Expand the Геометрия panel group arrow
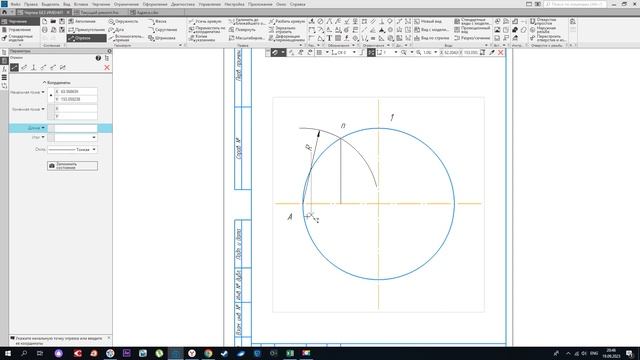The image size is (640, 360). (180, 45)
